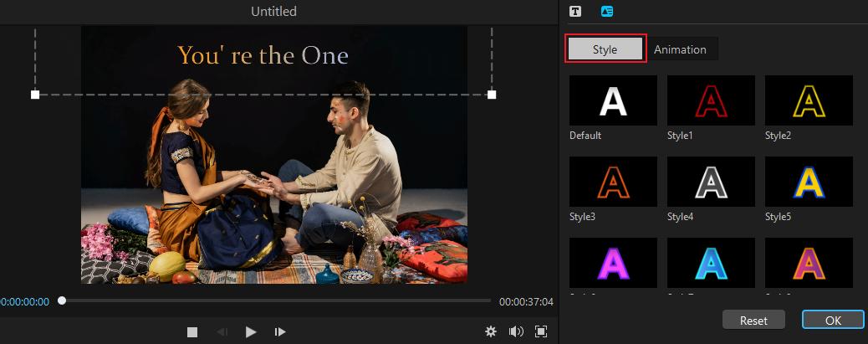Open preview settings gear icon
Screen dimensions: 868x344
click(491, 331)
